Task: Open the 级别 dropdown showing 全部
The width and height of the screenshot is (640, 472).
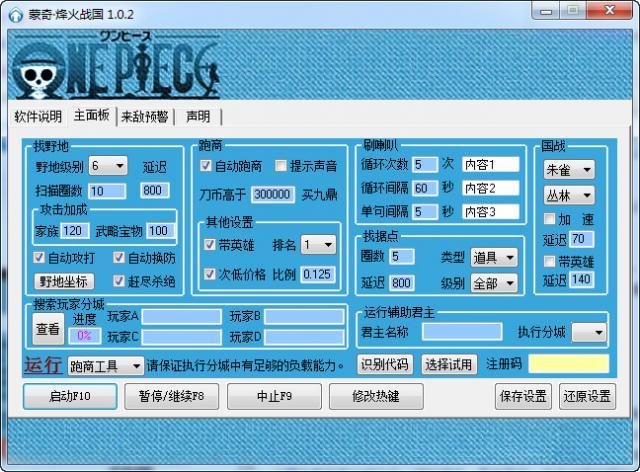Action: (494, 283)
